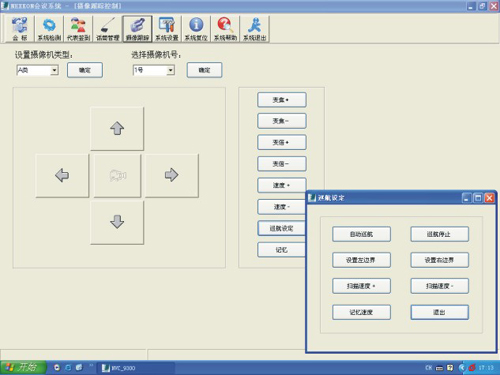The height and width of the screenshot is (375, 500).
Task: Pan camera left with left arrow
Action: coord(62,175)
